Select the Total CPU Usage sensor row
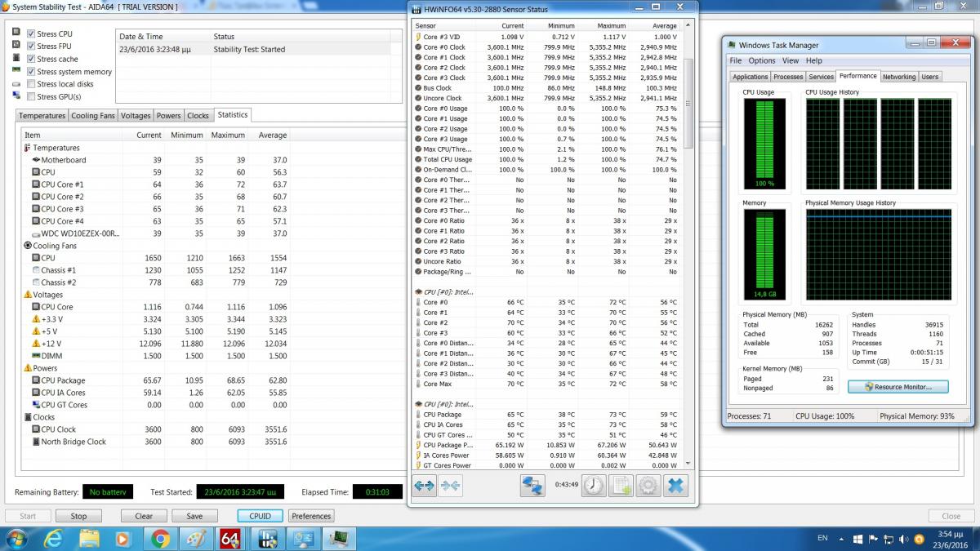This screenshot has width=980, height=551. [x=546, y=159]
